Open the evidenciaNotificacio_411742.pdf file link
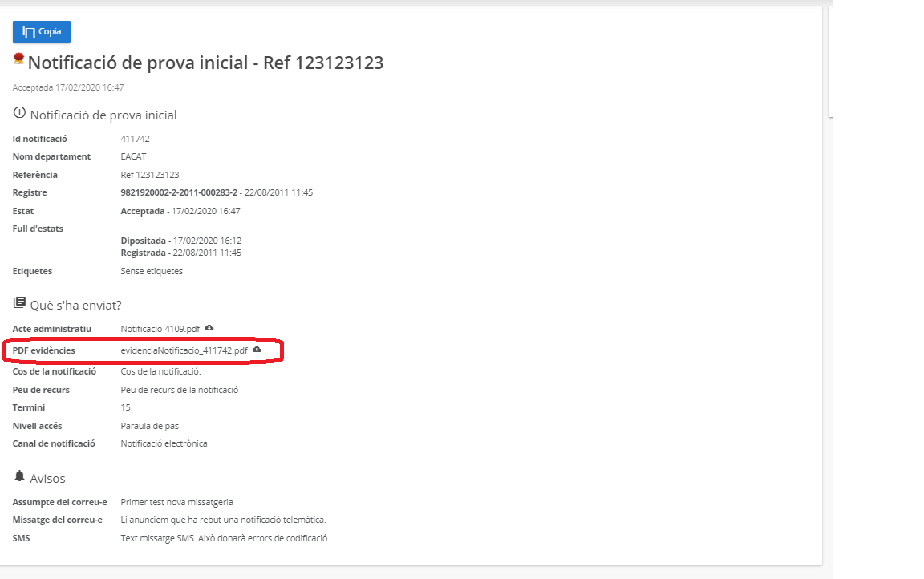Image resolution: width=924 pixels, height=579 pixels. tap(184, 350)
